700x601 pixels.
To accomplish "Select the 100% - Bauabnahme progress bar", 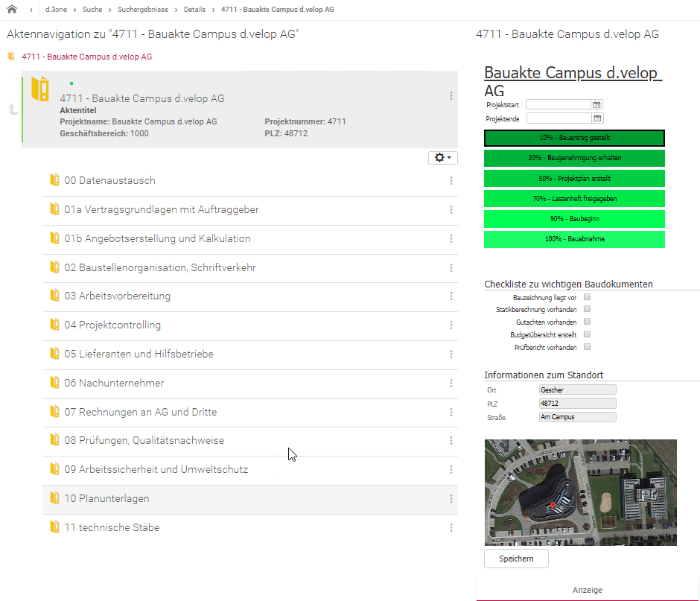I will [575, 239].
